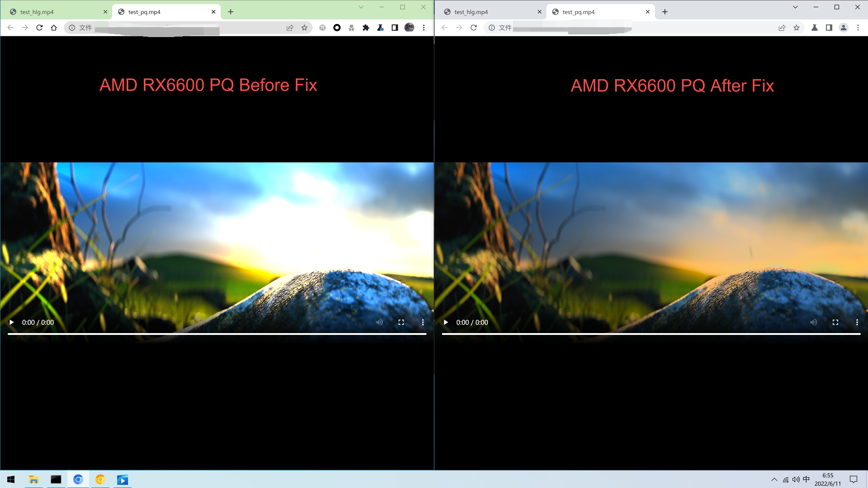Play the Before Fix video
The image size is (868, 488).
(12, 322)
